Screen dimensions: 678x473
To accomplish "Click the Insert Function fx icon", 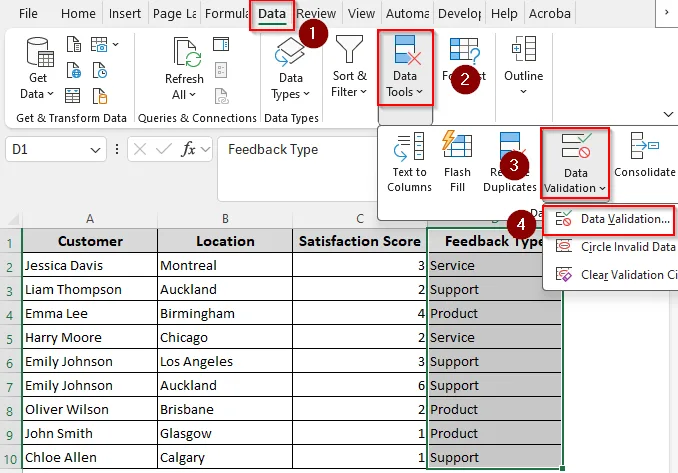I will pos(189,149).
